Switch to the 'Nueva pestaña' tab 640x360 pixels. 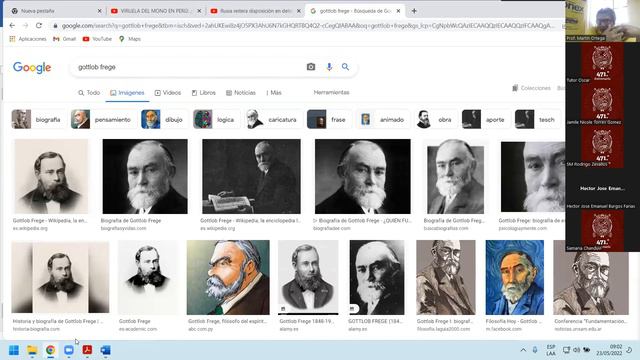pos(55,11)
